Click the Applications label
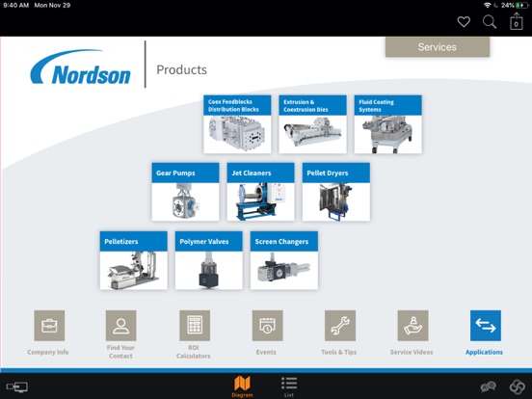The height and width of the screenshot is (399, 532). (x=484, y=352)
